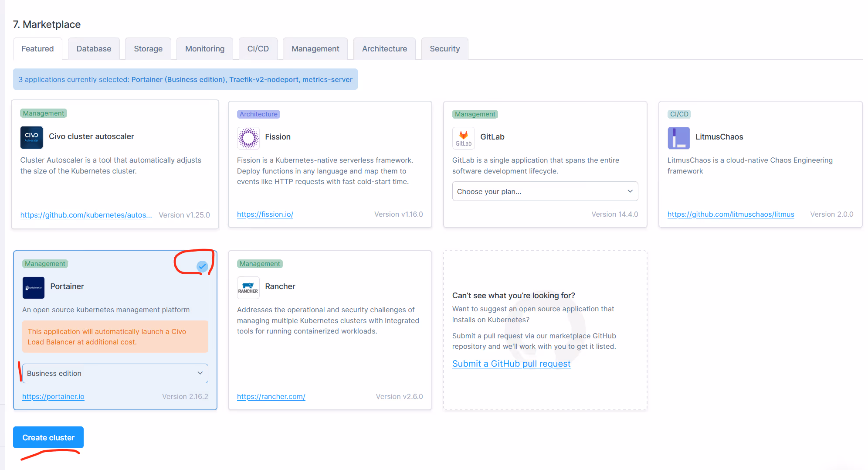Select the Management tab
Image resolution: width=868 pixels, height=470 pixels.
click(315, 49)
